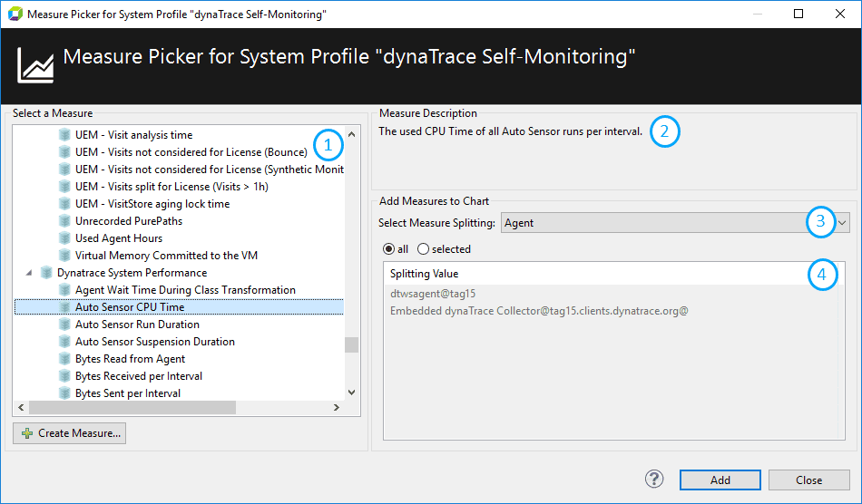Maximize the Measure Picker window
862x504 pixels.
798,14
